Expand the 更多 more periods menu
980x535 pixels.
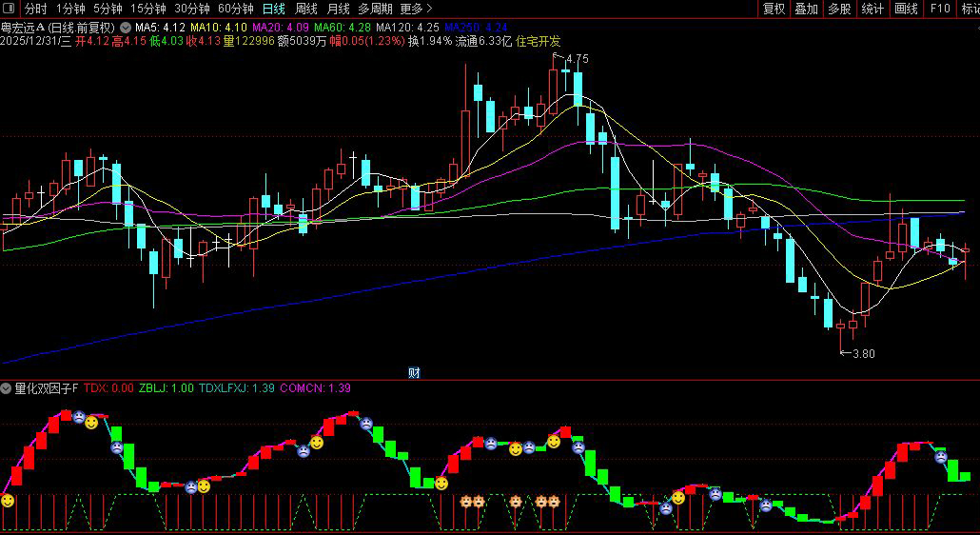click(x=416, y=9)
